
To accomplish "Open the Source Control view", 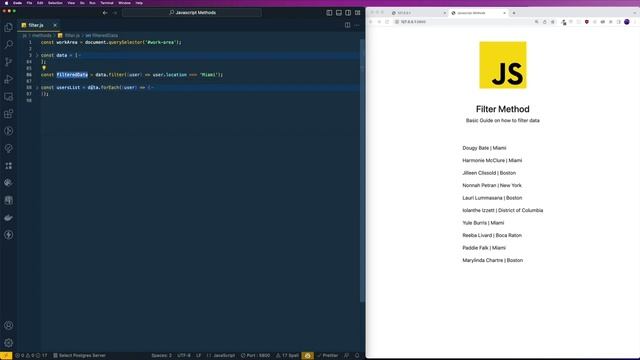I will pos(9,62).
